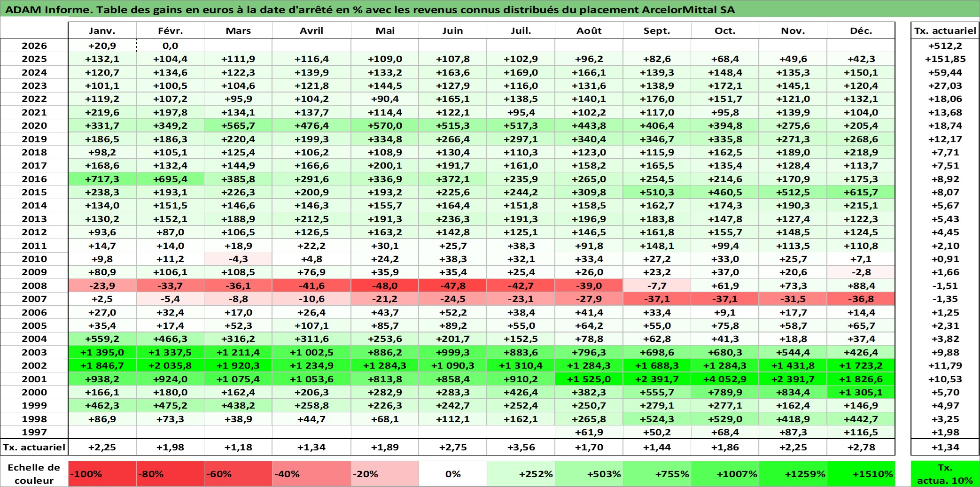Click the 'Mars' column header
This screenshot has height=487, width=980.
pyautogui.click(x=238, y=31)
